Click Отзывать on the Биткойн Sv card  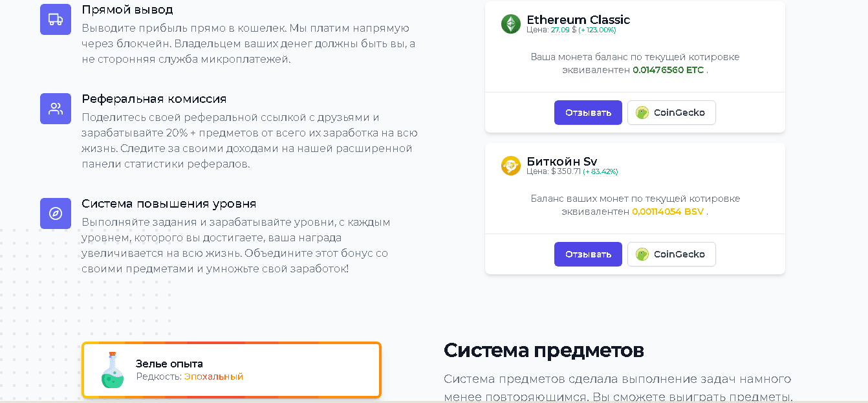tap(587, 254)
